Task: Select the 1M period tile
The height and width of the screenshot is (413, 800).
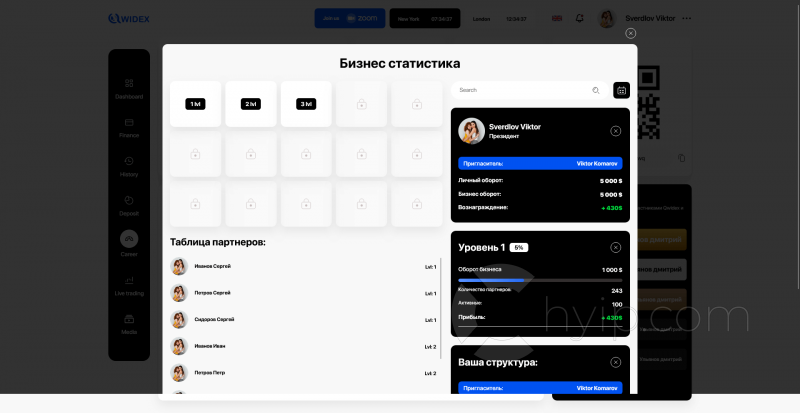Action: tap(195, 104)
